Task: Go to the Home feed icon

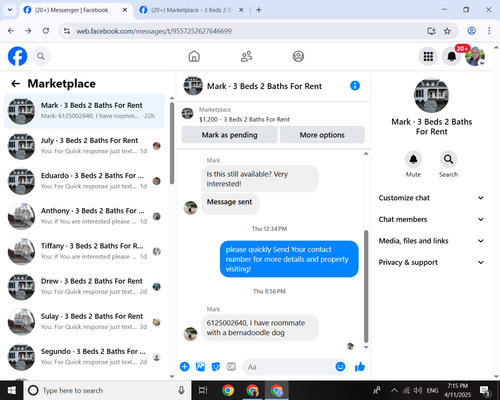Action: point(194,56)
